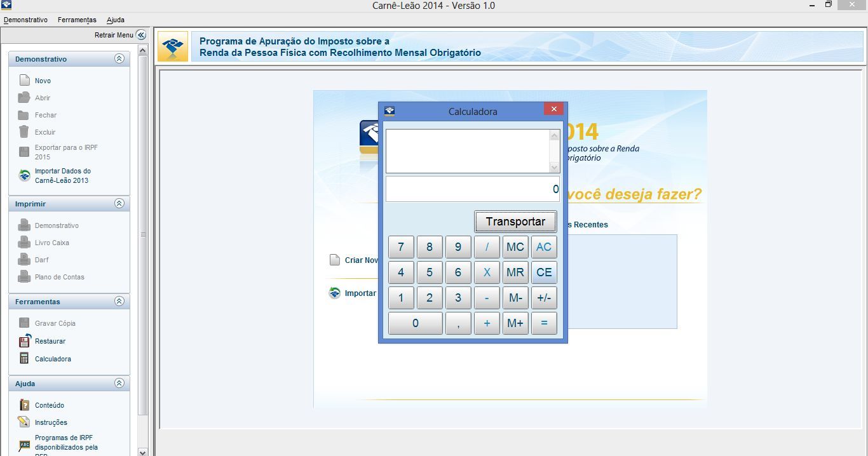Screen dimensions: 868x456
Task: Click calculator key 9
Action: (458, 247)
